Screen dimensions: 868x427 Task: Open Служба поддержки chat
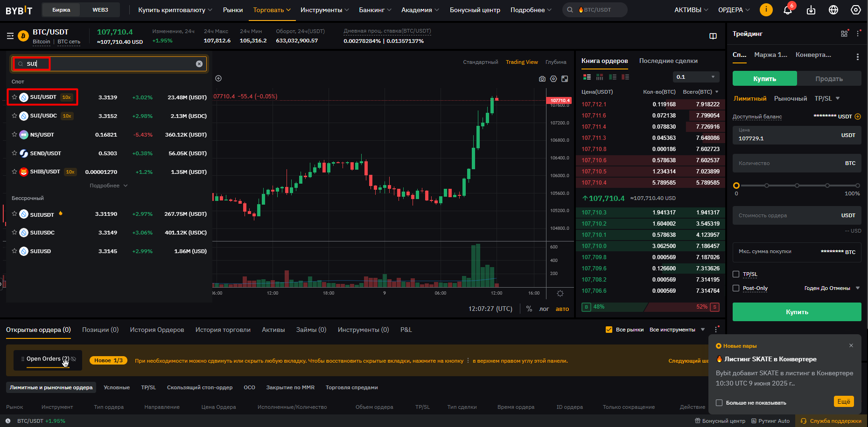coord(831,421)
